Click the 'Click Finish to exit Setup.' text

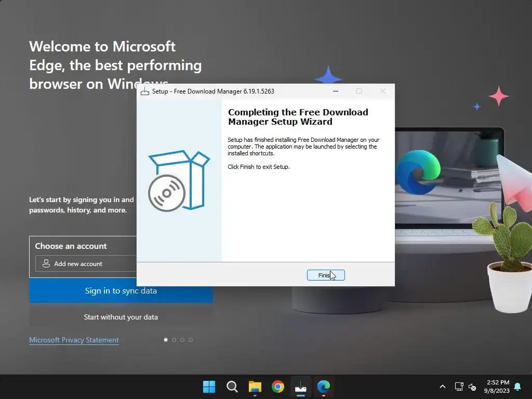coord(259,167)
